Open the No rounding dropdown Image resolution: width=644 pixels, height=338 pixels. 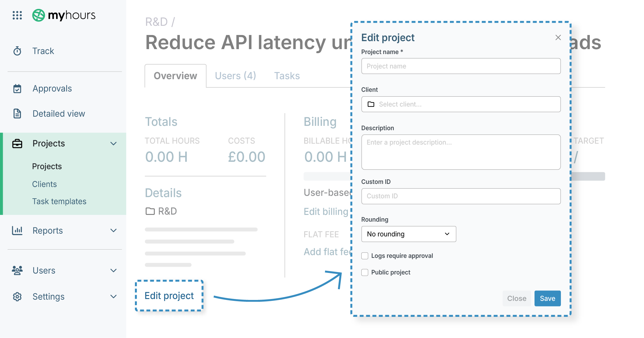point(408,234)
